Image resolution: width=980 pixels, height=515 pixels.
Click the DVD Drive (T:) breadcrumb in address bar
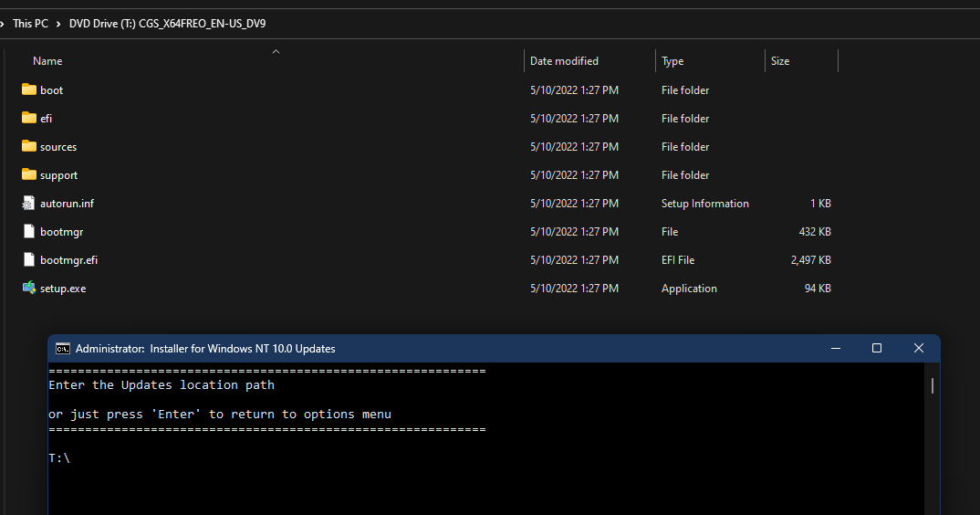click(x=167, y=23)
